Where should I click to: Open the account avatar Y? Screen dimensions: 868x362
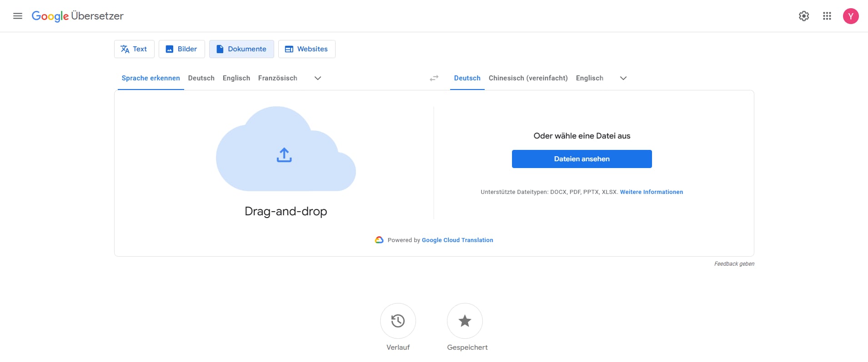pos(851,16)
